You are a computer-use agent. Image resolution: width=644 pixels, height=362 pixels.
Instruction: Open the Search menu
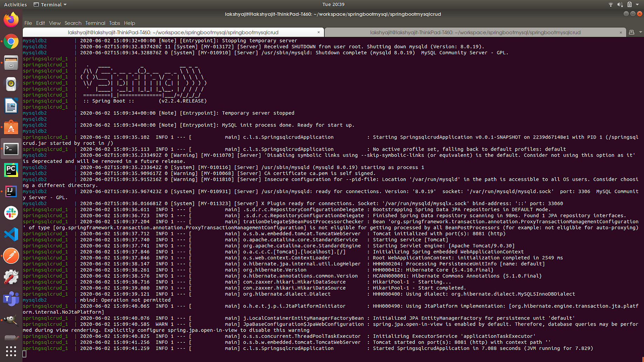[73, 23]
